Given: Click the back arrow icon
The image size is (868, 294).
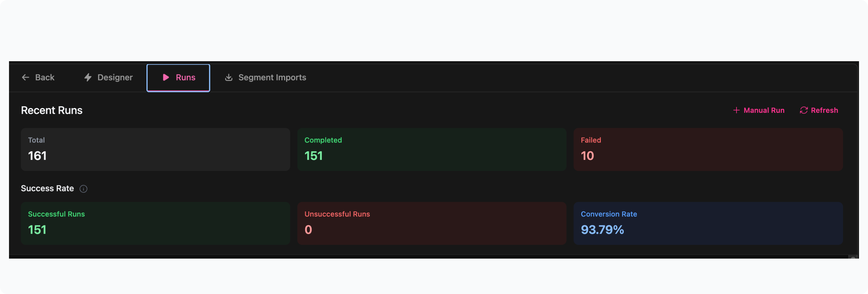Looking at the screenshot, I should click(x=26, y=77).
